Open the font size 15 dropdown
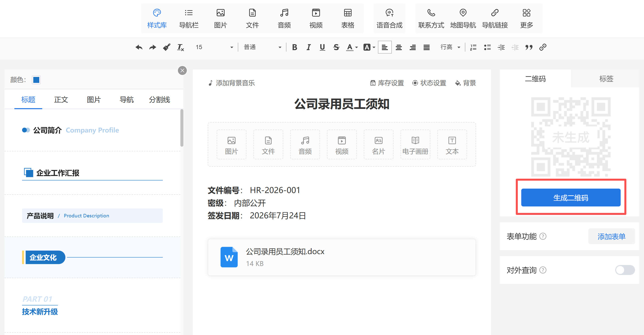 214,47
